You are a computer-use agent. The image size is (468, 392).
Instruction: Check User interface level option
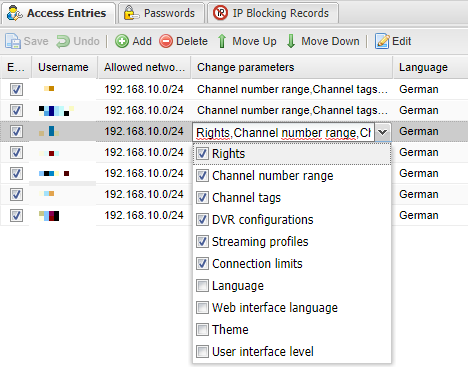click(202, 352)
